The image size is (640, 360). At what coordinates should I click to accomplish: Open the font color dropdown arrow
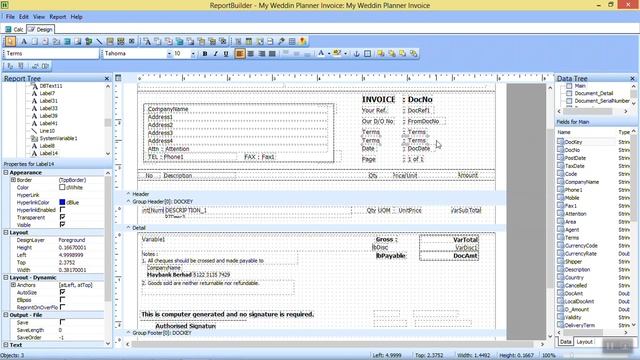pyautogui.click(x=329, y=54)
